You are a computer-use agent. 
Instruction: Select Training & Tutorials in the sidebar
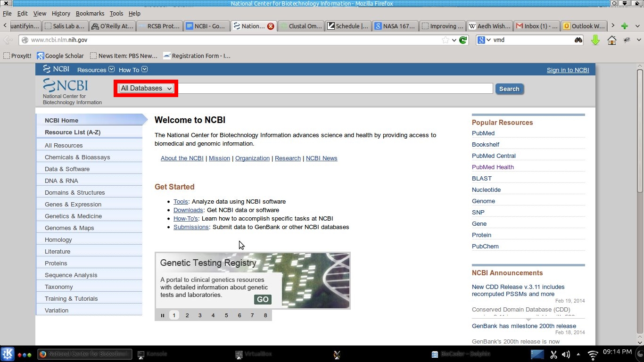coord(71,298)
